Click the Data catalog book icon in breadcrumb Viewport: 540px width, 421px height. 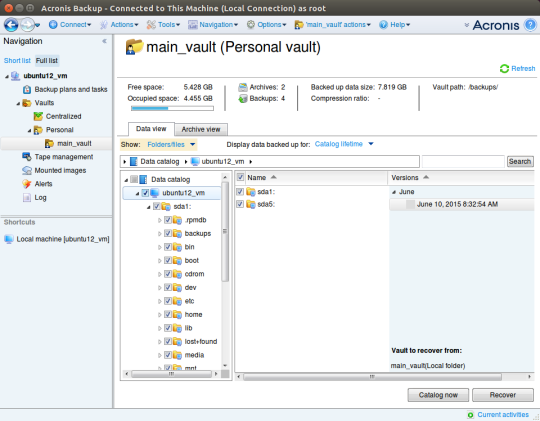click(x=134, y=162)
